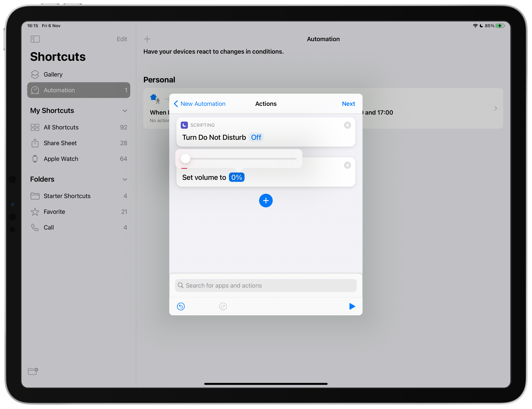
Task: Open the personal automation row chevron
Action: 495,108
